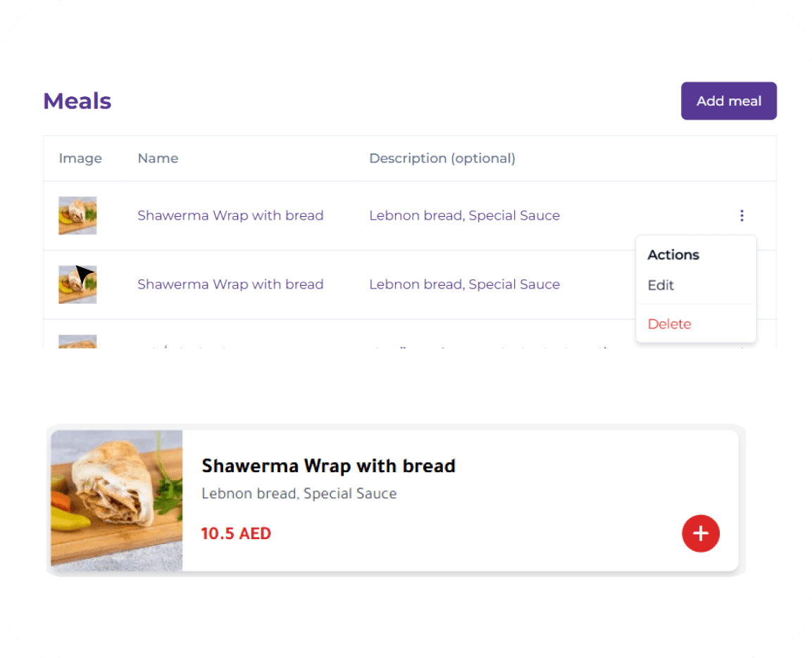Click second row's Lebnon bread, Special Sauce description

tap(465, 284)
